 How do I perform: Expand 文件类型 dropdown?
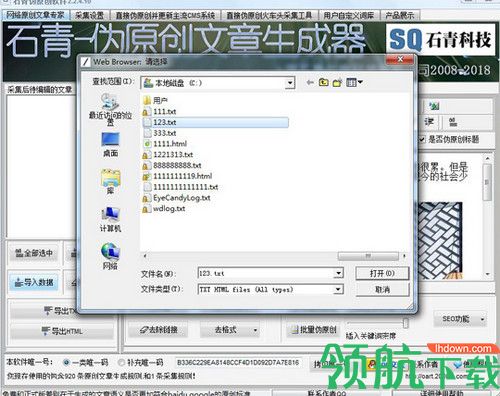click(338, 289)
